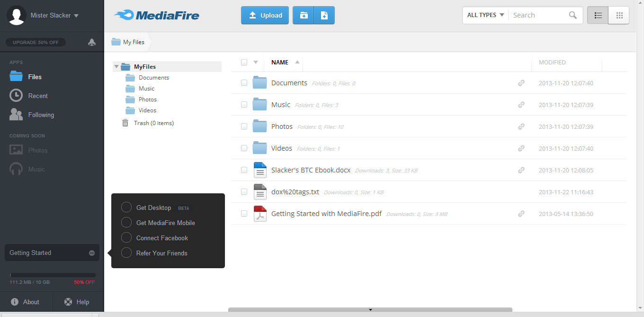Sort by NAME column header arrow
644x317 pixels.
pyautogui.click(x=297, y=62)
